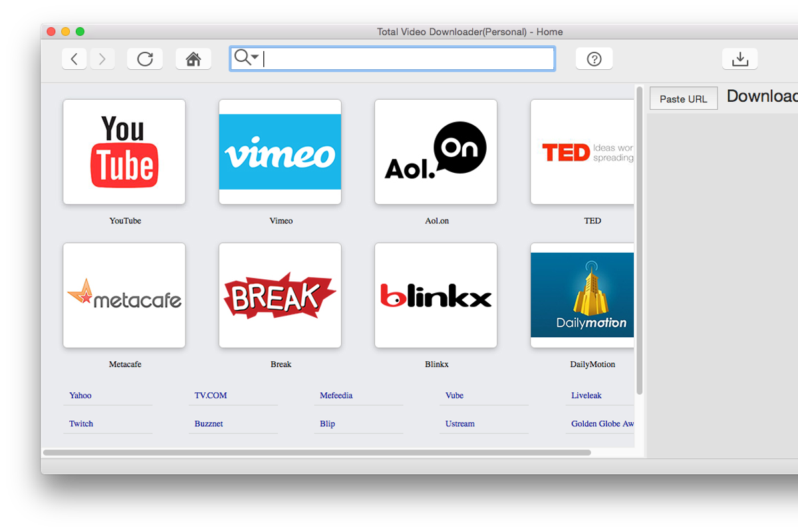Open the Yahoo link

coord(80,395)
